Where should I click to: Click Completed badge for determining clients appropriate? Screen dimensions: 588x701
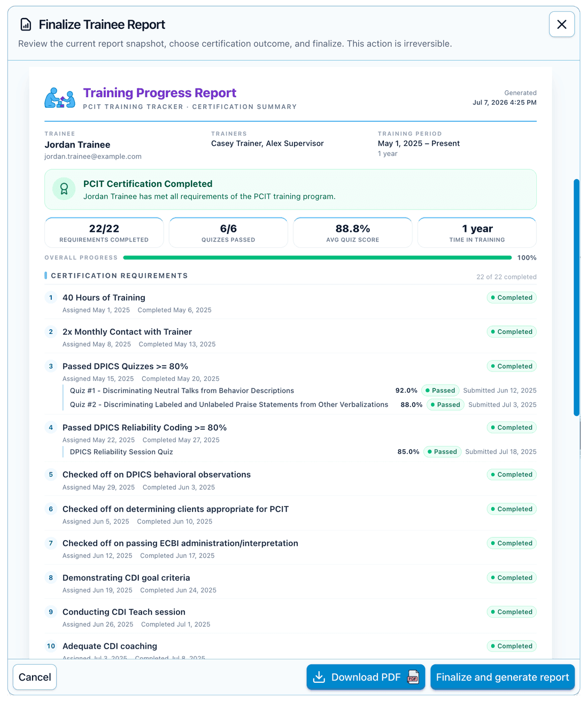coord(512,509)
